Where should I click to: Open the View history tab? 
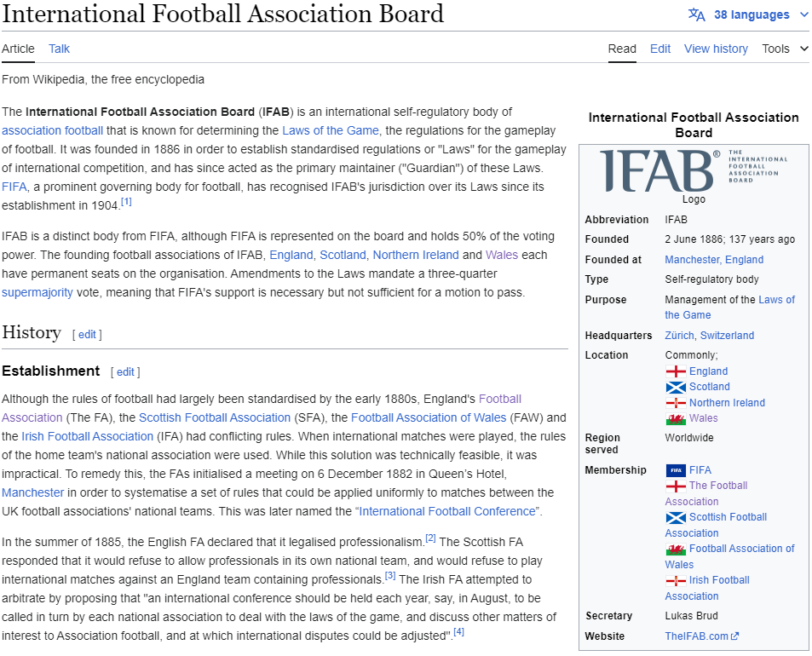[716, 49]
